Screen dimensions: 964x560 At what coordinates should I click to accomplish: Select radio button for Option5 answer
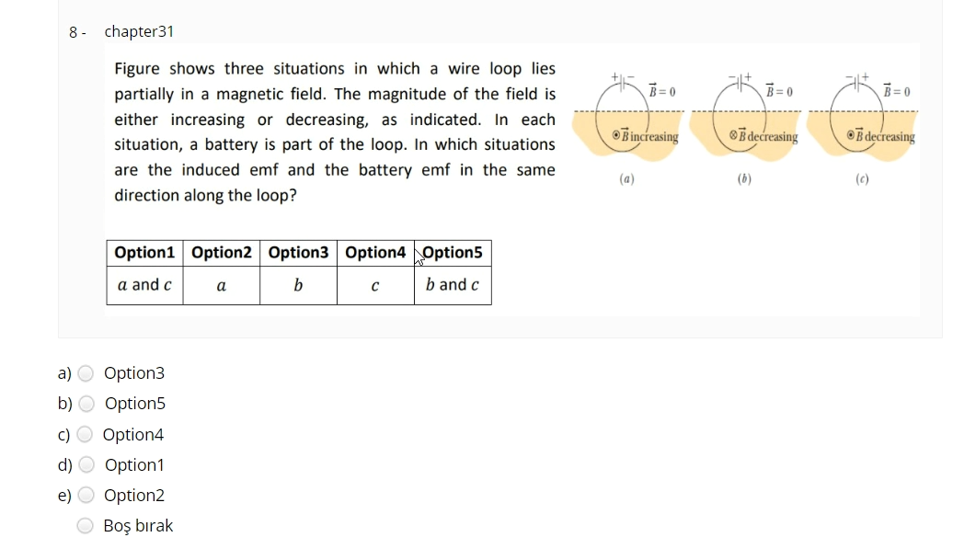coord(85,404)
